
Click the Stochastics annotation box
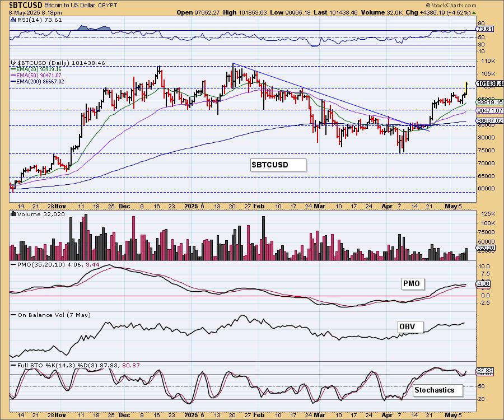[437, 390]
